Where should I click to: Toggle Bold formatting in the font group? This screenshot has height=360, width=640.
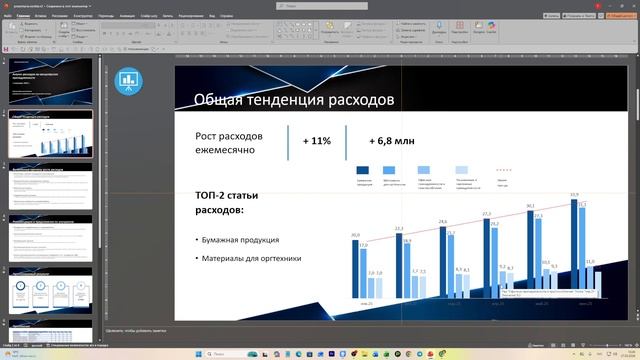[x=104, y=33]
